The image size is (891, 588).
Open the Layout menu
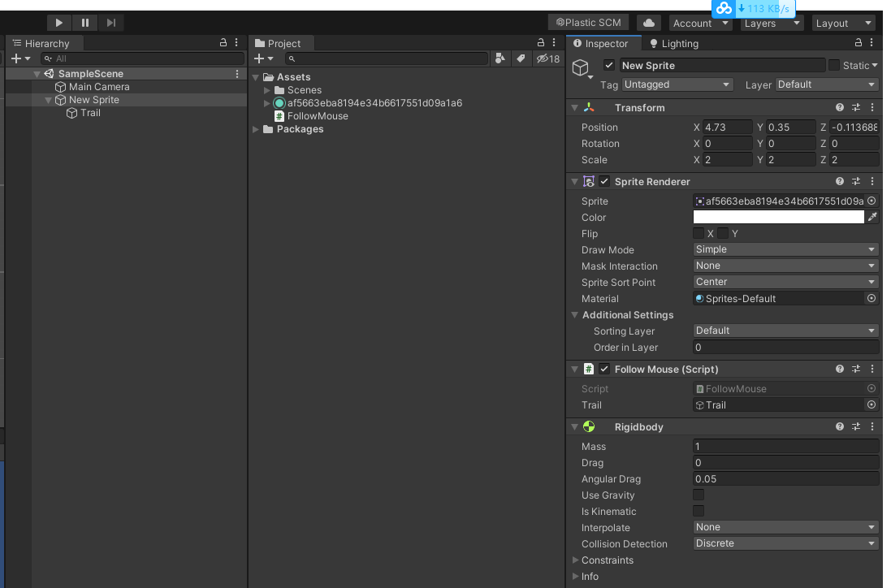point(842,23)
